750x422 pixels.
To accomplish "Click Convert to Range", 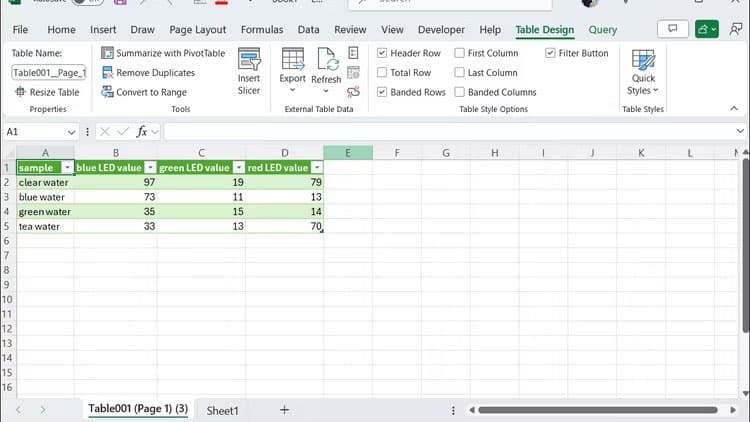I will click(144, 92).
